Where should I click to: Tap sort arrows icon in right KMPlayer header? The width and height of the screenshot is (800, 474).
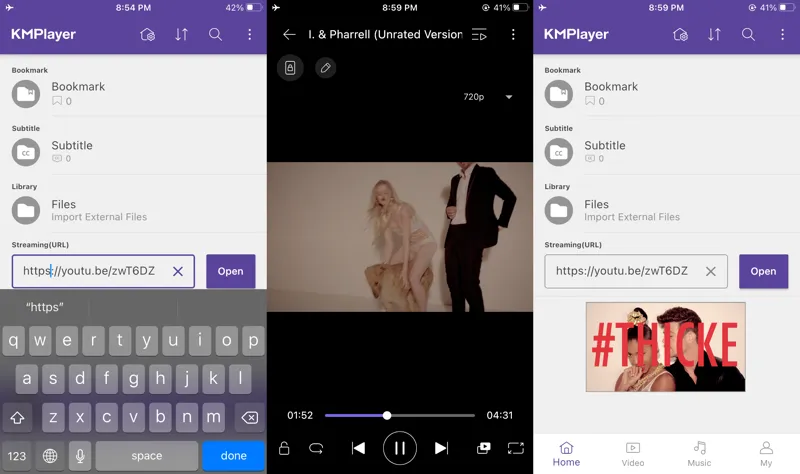point(714,35)
